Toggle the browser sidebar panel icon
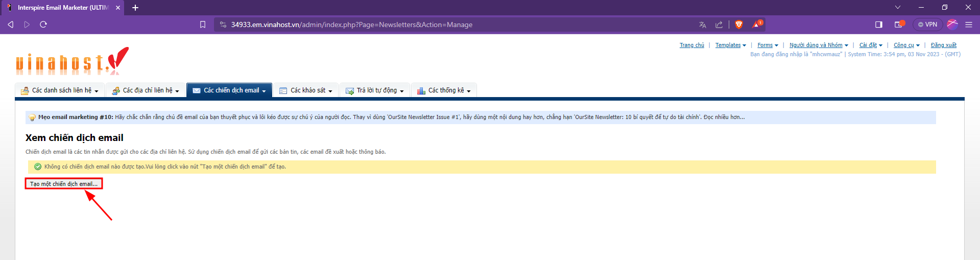Viewport: 980px width, 260px height. tap(879, 25)
